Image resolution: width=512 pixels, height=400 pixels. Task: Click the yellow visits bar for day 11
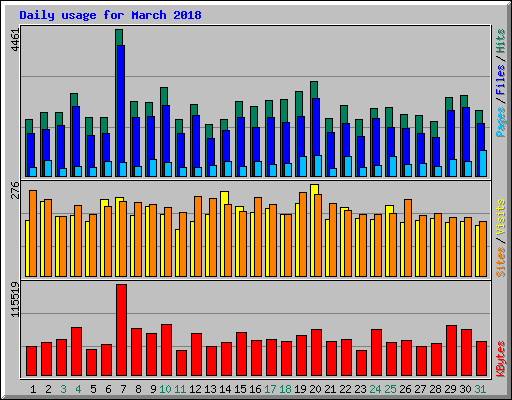177,253
